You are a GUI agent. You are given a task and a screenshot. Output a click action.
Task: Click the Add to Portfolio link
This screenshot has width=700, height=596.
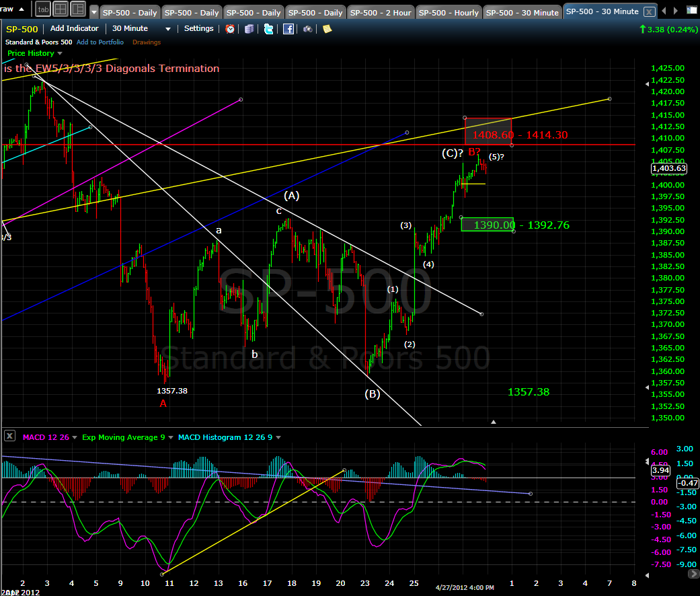[x=100, y=42]
